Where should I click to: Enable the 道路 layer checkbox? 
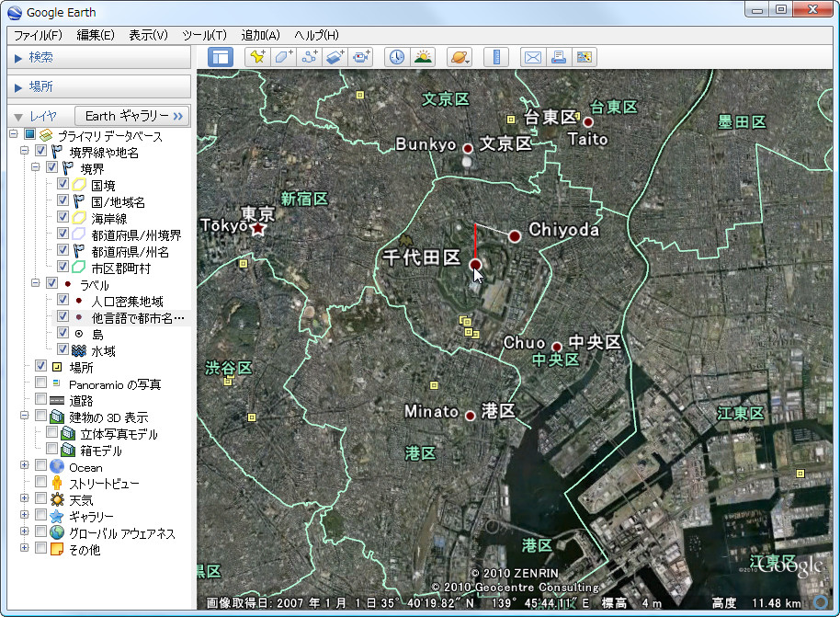[40, 399]
